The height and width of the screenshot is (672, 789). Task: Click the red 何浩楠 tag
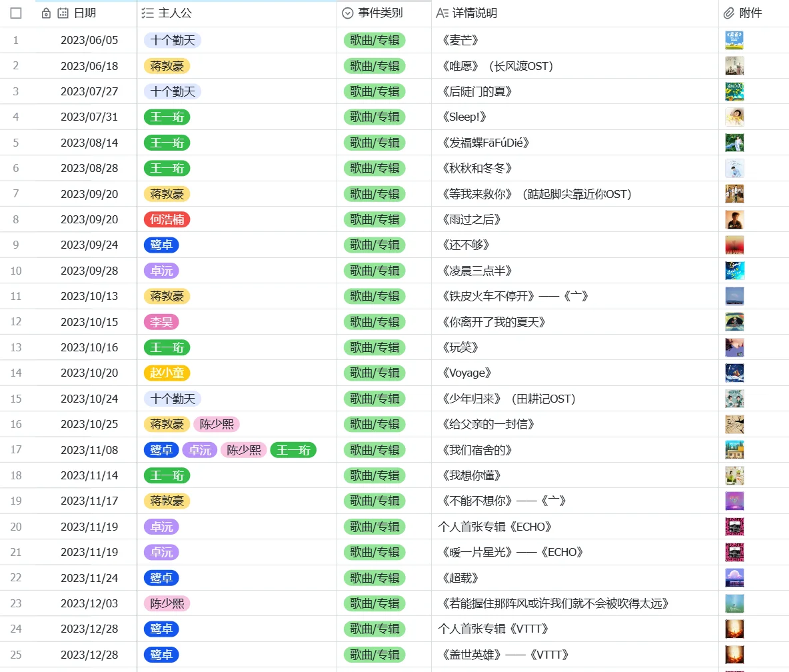[x=167, y=219]
